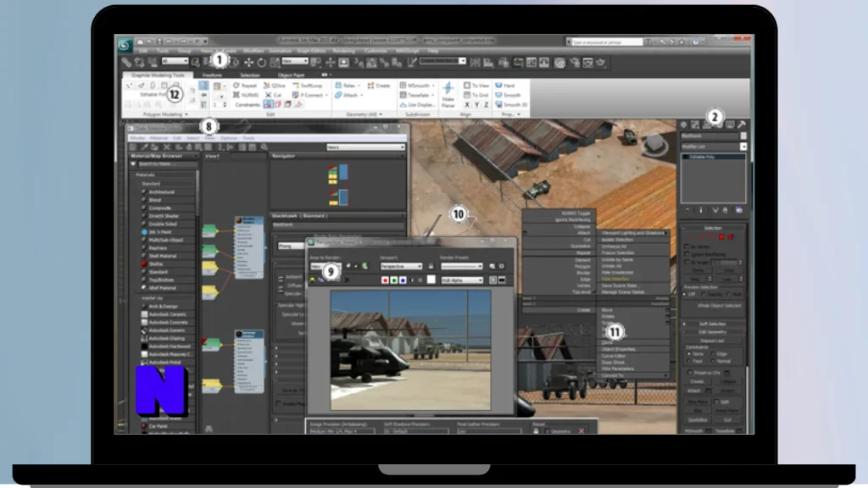
Task: Click the Repeat tool in ribbon
Action: [245, 86]
